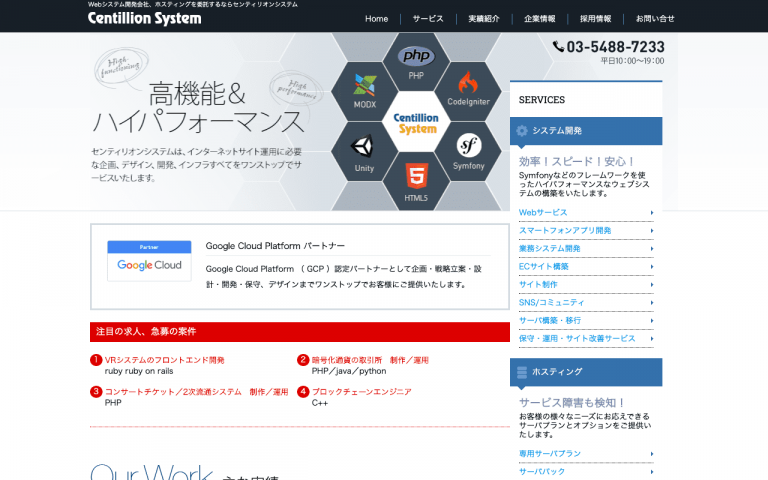Open the コンサートチケット／2次流通システム job link
This screenshot has height=480, width=768.
(x=196, y=391)
